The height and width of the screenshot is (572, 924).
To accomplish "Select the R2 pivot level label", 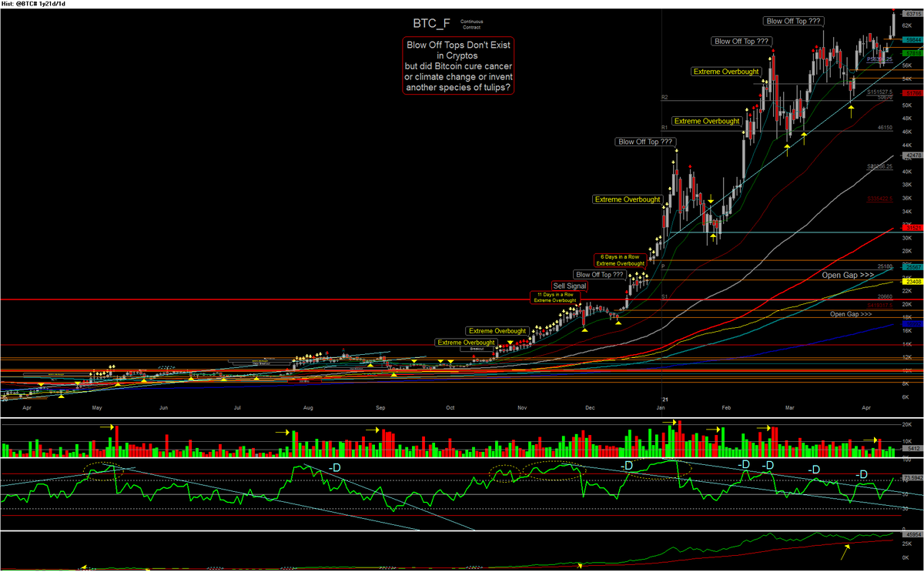I will (x=664, y=98).
